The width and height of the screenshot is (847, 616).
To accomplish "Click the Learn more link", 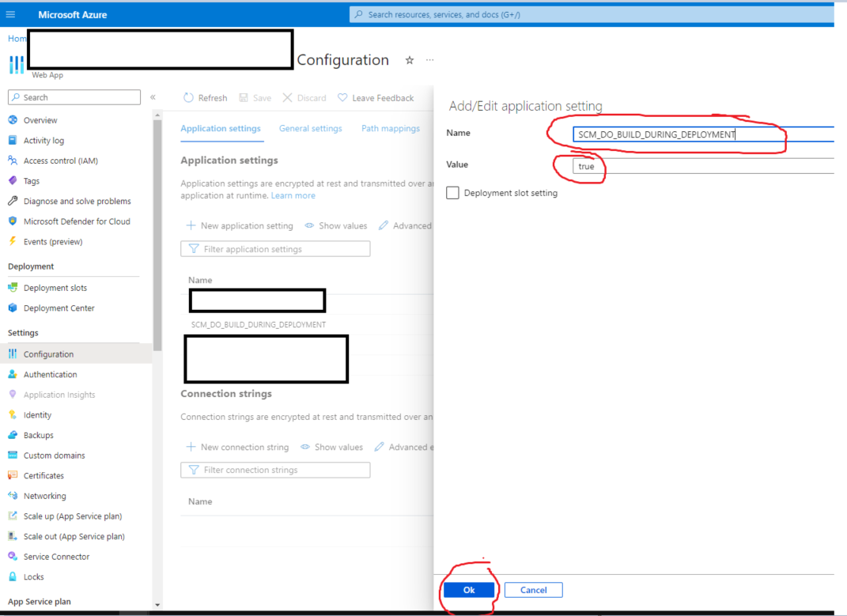I will 293,195.
